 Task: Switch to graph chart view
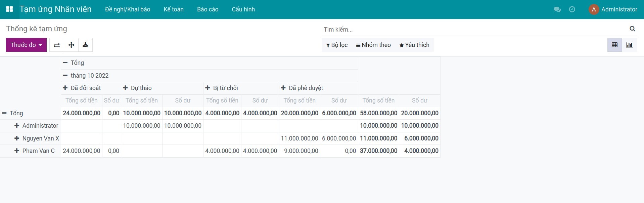pos(629,45)
